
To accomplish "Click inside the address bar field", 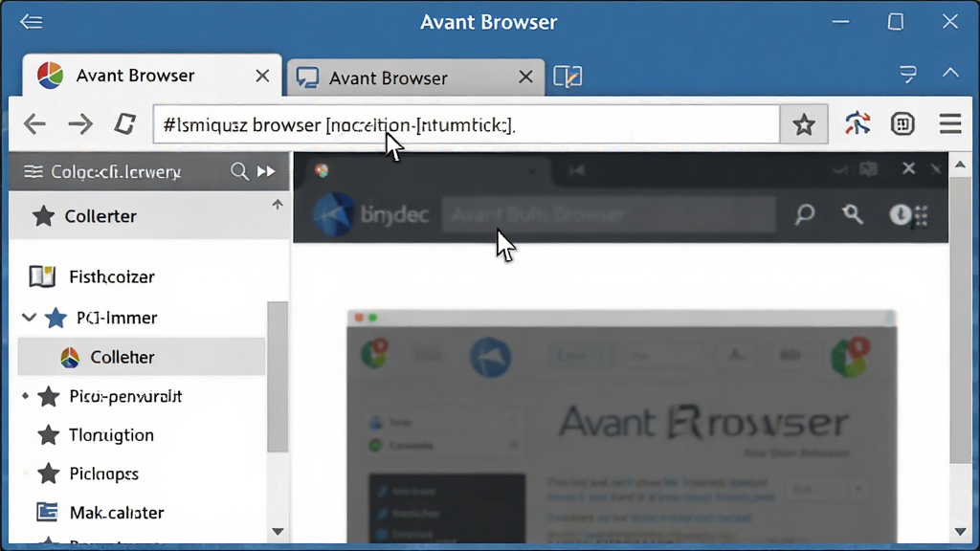I will (x=466, y=124).
